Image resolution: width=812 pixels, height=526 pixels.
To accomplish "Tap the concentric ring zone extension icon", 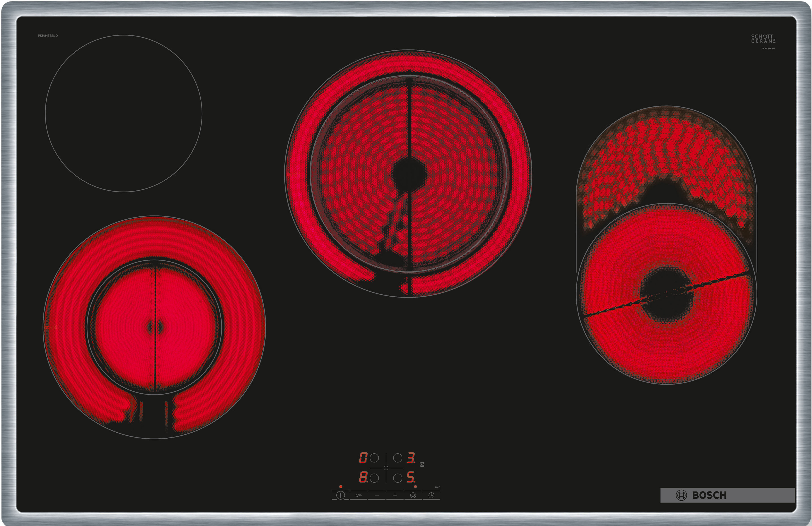I will click(413, 495).
